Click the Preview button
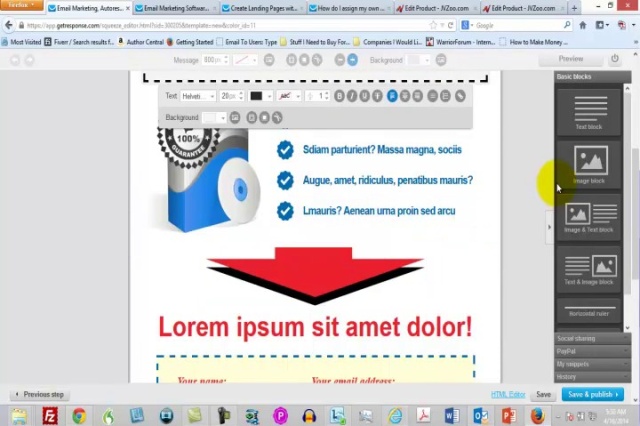Viewport: 640px width, 426px height. (x=571, y=59)
